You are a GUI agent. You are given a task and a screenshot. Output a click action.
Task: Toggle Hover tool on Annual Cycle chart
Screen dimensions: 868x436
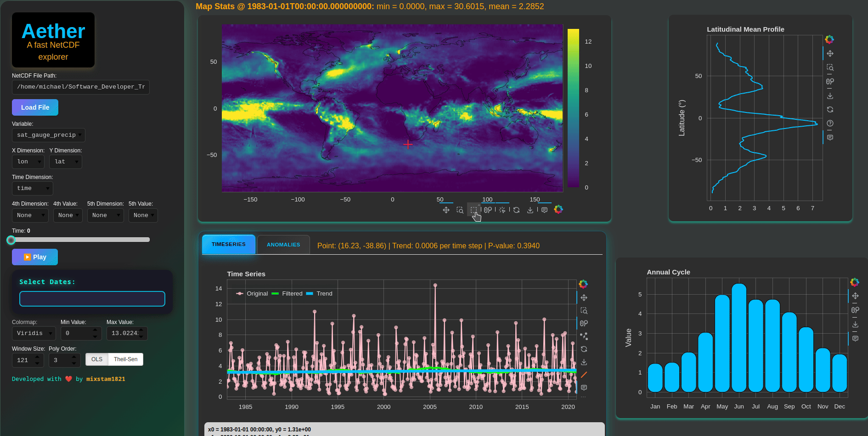tap(855, 339)
